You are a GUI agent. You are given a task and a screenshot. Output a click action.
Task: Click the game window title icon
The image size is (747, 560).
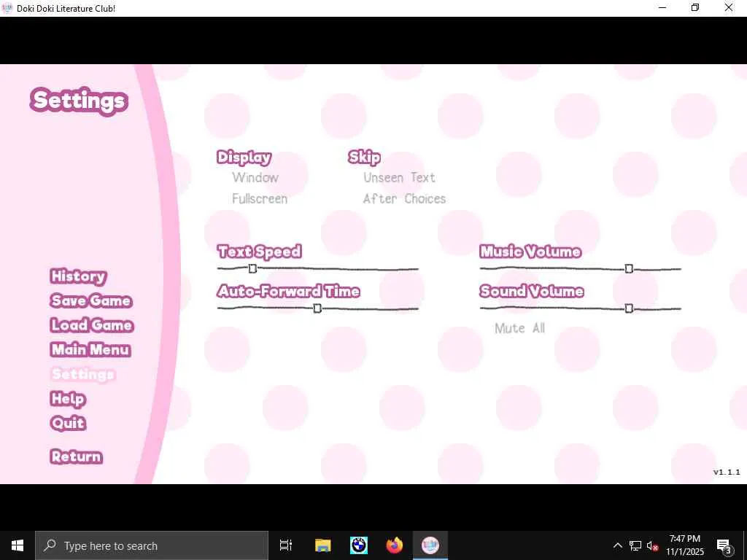tap(7, 8)
